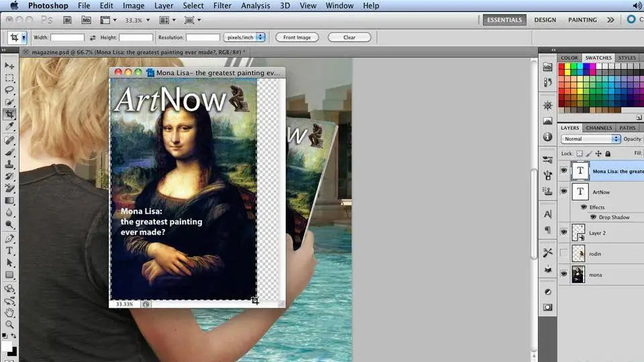644x362 pixels.
Task: Open the Analysis menu
Action: tap(256, 6)
